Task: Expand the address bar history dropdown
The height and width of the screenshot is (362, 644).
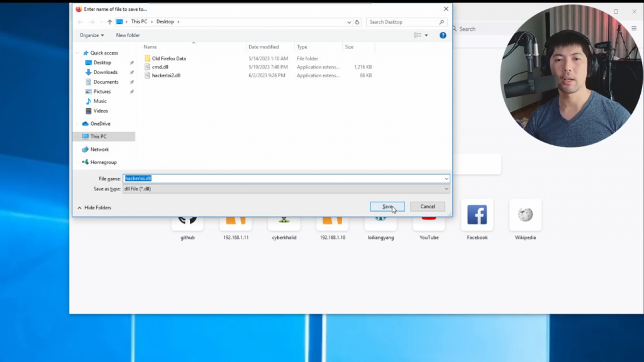Action: (348, 22)
